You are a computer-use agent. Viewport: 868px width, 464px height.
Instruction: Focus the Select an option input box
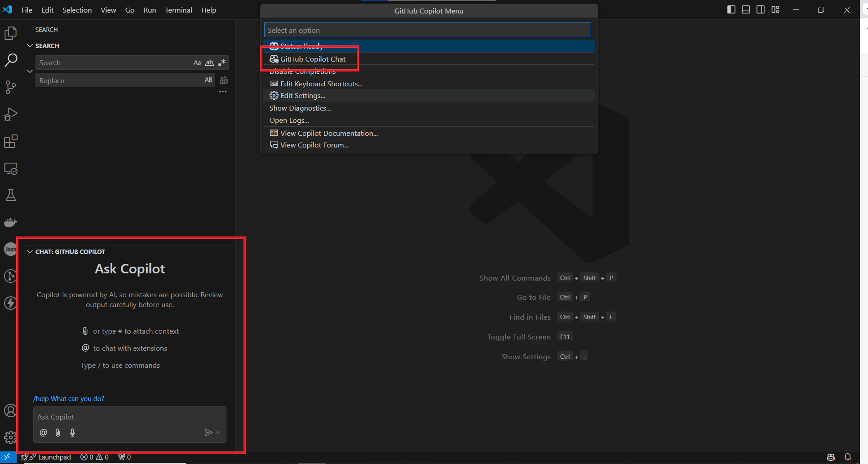pyautogui.click(x=427, y=30)
